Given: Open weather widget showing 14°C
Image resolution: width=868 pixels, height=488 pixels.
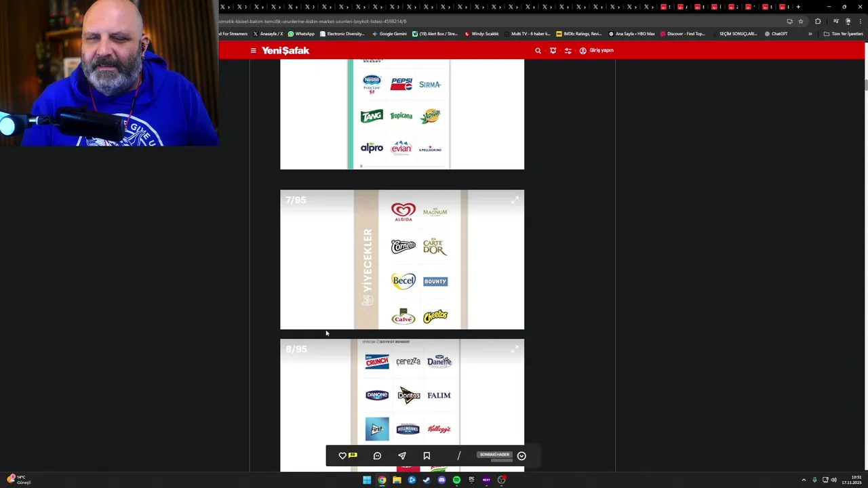Looking at the screenshot, I should [x=18, y=480].
